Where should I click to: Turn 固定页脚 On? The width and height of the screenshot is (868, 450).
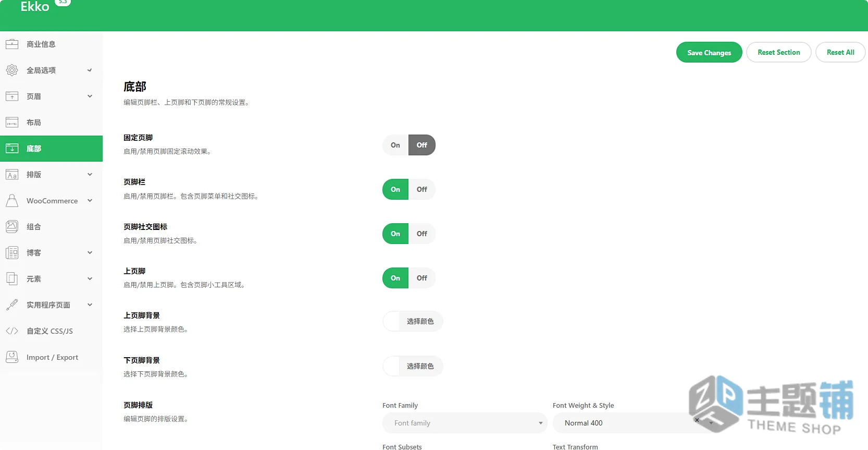point(395,145)
